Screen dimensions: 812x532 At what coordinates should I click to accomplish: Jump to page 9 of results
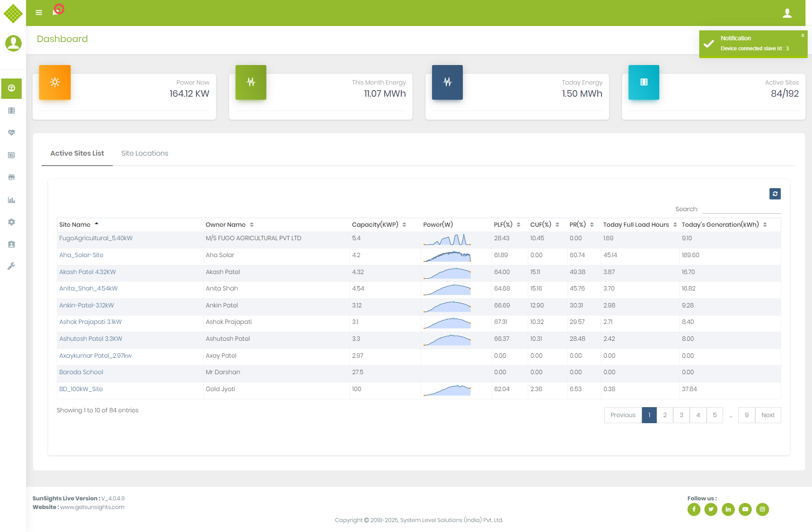747,415
